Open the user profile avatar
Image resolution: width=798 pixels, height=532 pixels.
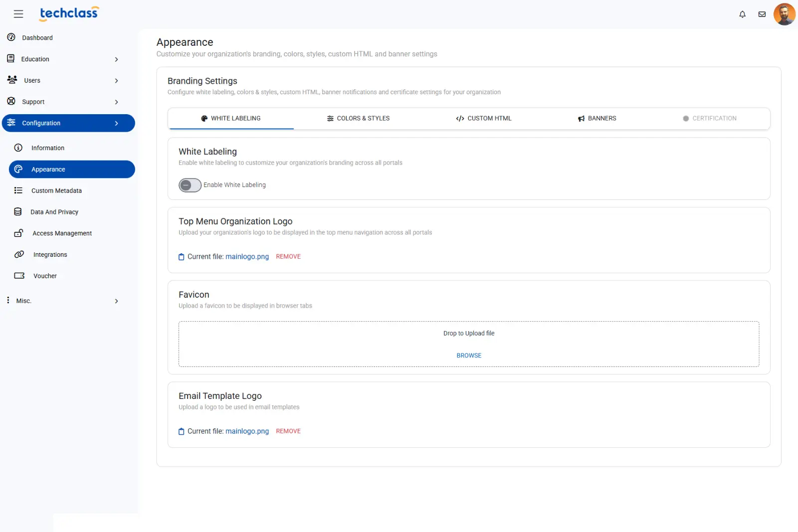point(785,14)
